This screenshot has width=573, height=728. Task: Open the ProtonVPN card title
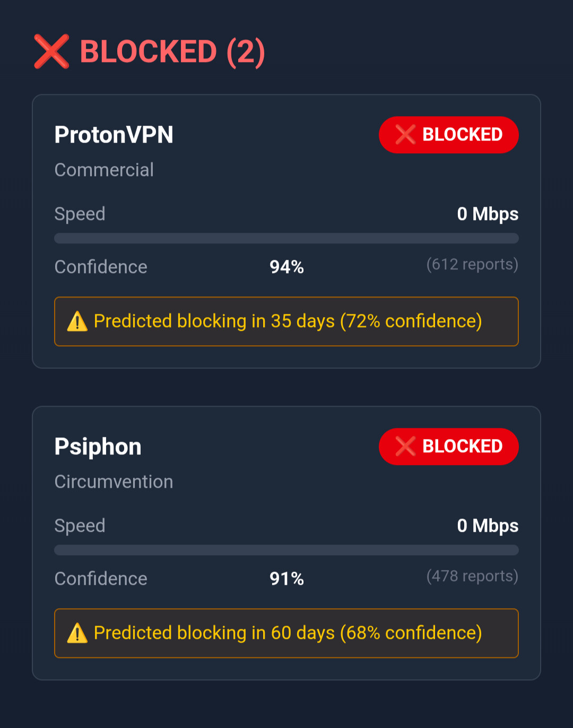pyautogui.click(x=114, y=135)
